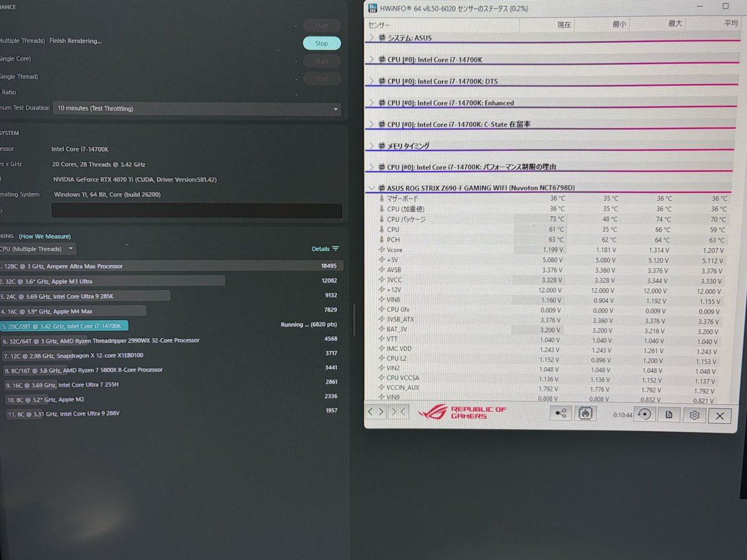The height and width of the screenshot is (560, 747).
Task: Click the 平均 column header
Action: coord(731,23)
